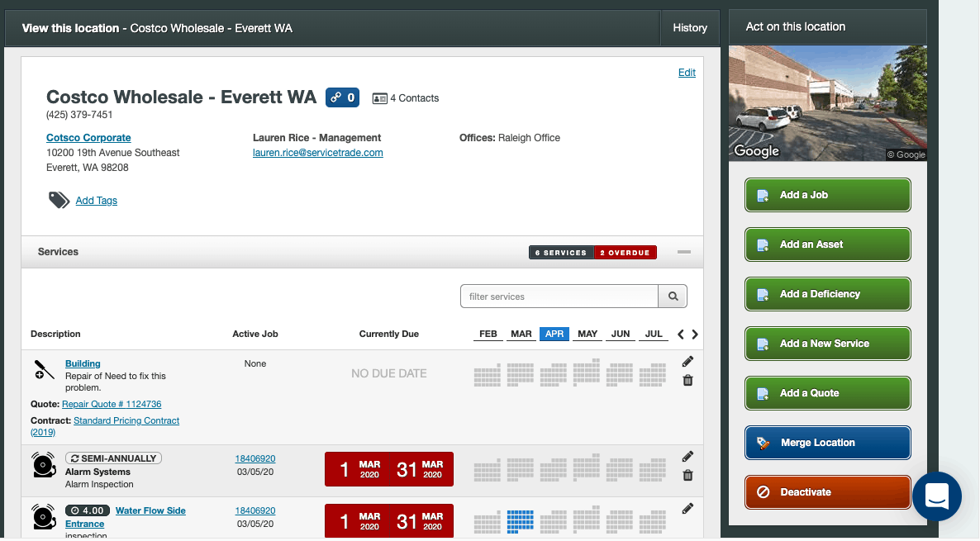The height and width of the screenshot is (541, 980).
Task: Open Repair Quote # 1124736
Action: (x=112, y=404)
